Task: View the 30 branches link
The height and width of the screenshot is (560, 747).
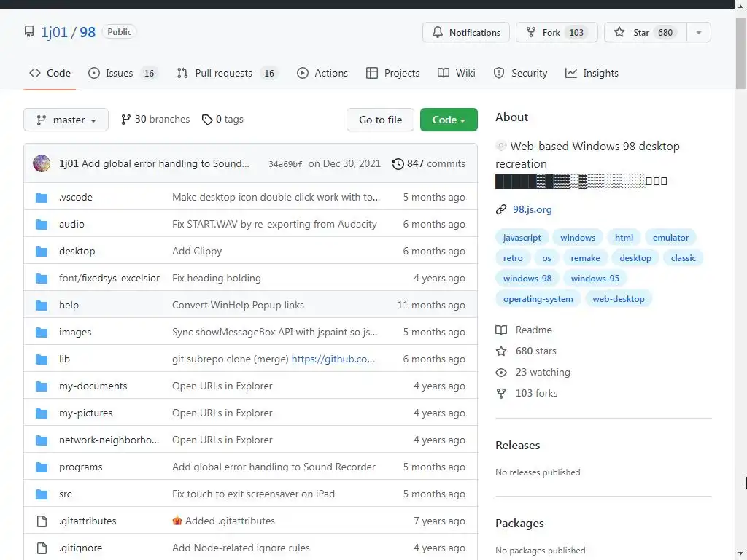Action: (x=155, y=120)
